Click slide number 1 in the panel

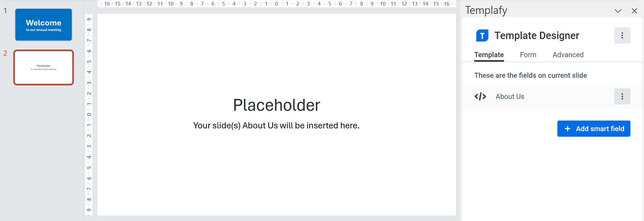pyautogui.click(x=5, y=11)
